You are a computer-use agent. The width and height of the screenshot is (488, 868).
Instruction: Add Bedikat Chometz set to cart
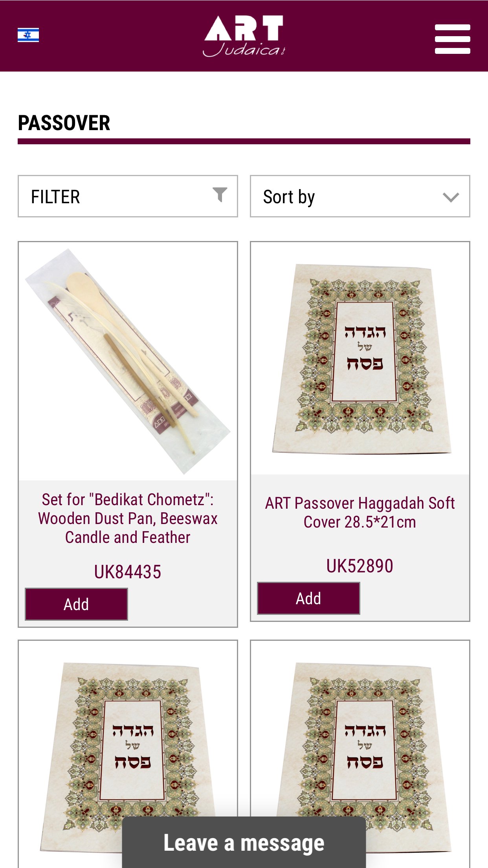pyautogui.click(x=76, y=604)
